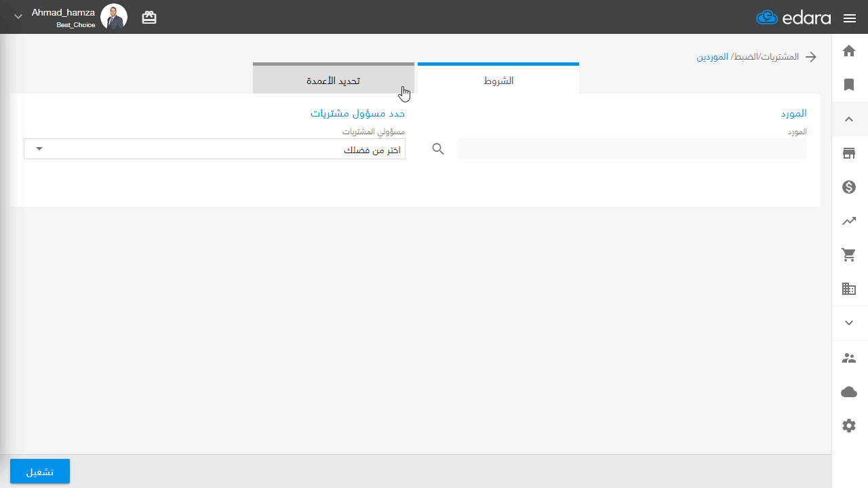Open the shopping cart icon in sidebar
The image size is (868, 488).
pos(849,255)
